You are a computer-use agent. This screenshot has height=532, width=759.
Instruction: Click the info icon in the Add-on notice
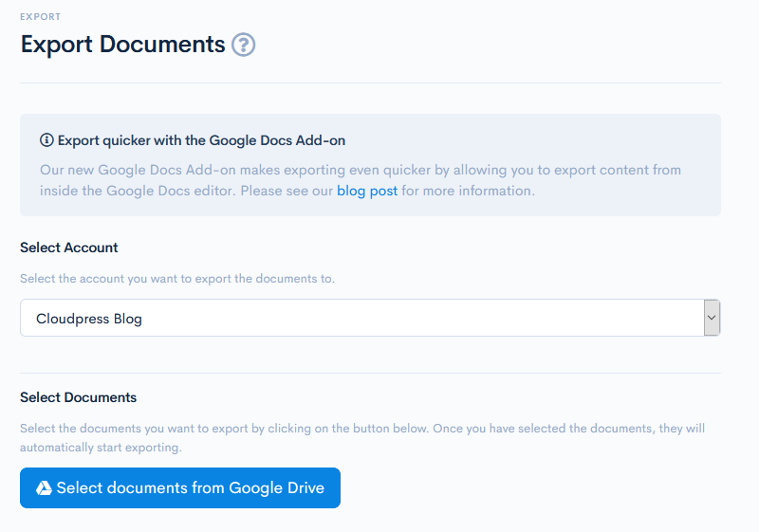tap(46, 140)
